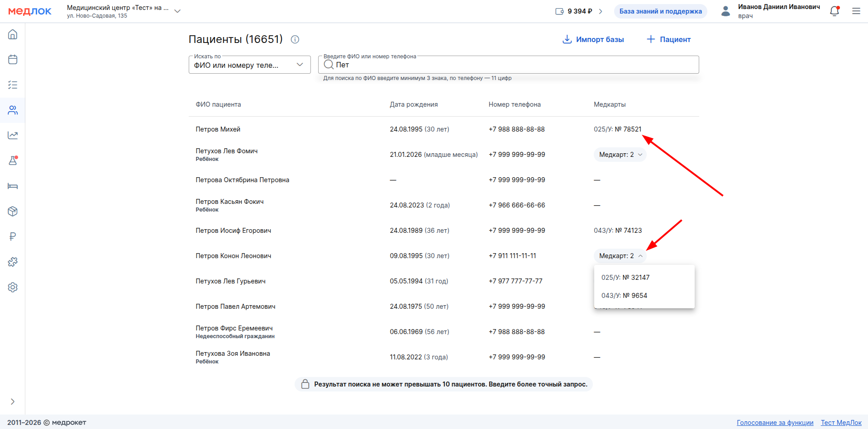Viewport: 868px width, 429px height.
Task: Open the hospital bed sidebar icon
Action: click(13, 186)
